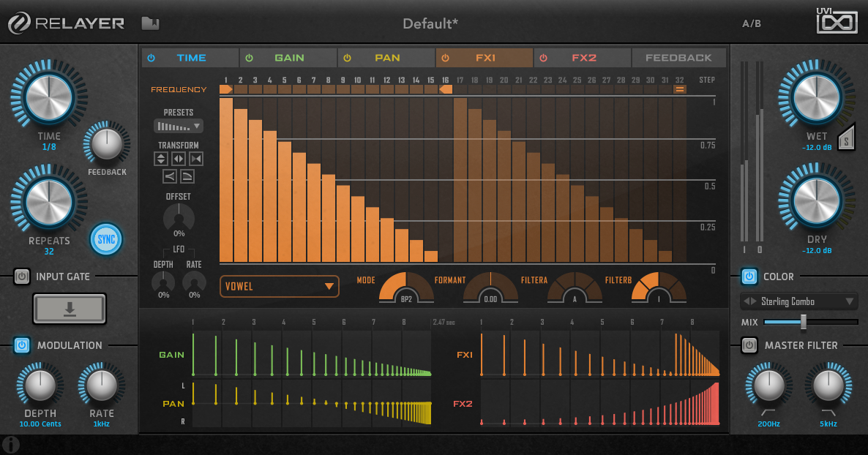Click the Filter B selector
Viewport: 868px width, 455px height.
tap(659, 287)
